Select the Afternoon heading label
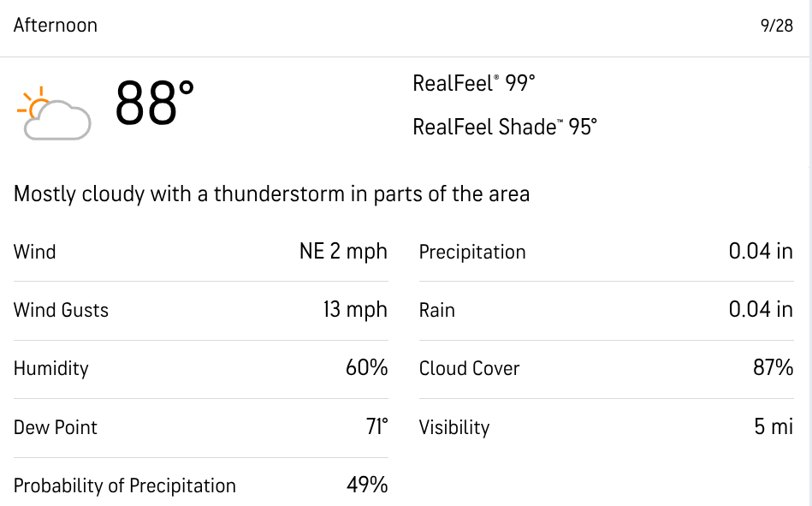812x506 pixels. click(56, 25)
